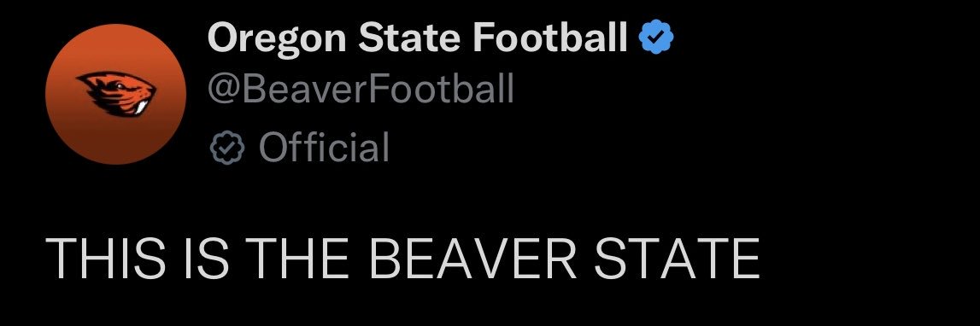
Task: Open the Oregon State Football display name
Action: click(x=418, y=38)
